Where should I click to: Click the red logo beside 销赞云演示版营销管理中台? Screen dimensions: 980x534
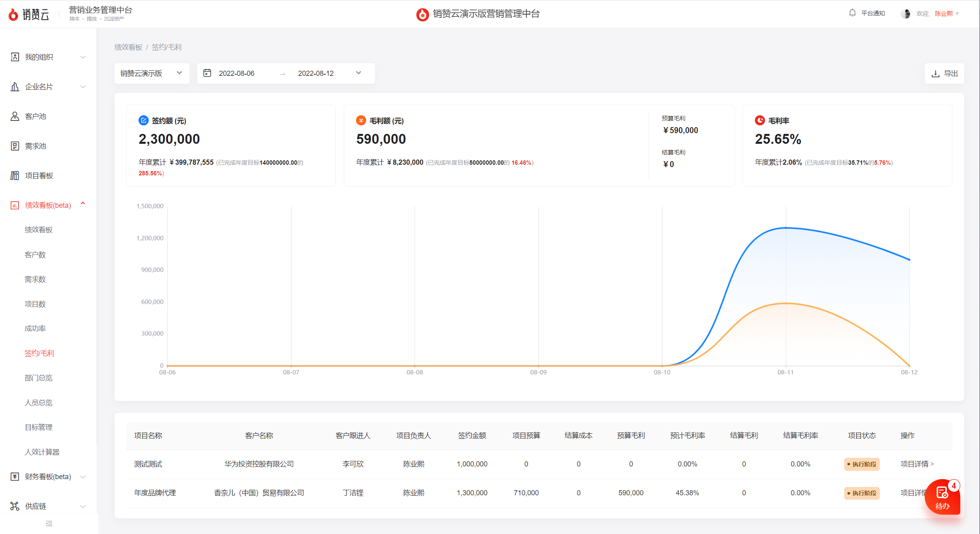coord(422,14)
